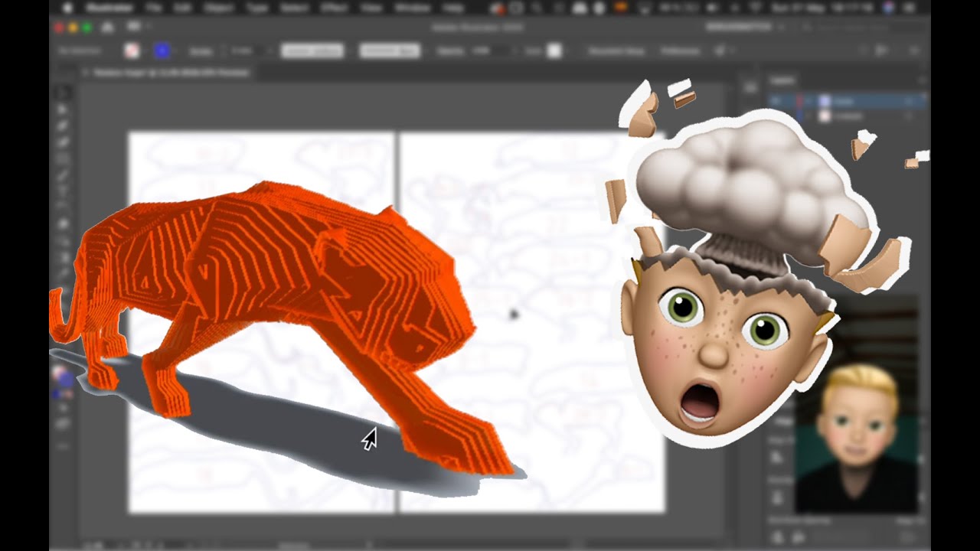Open the Select menu
This screenshot has height=551, width=980.
coord(296,8)
